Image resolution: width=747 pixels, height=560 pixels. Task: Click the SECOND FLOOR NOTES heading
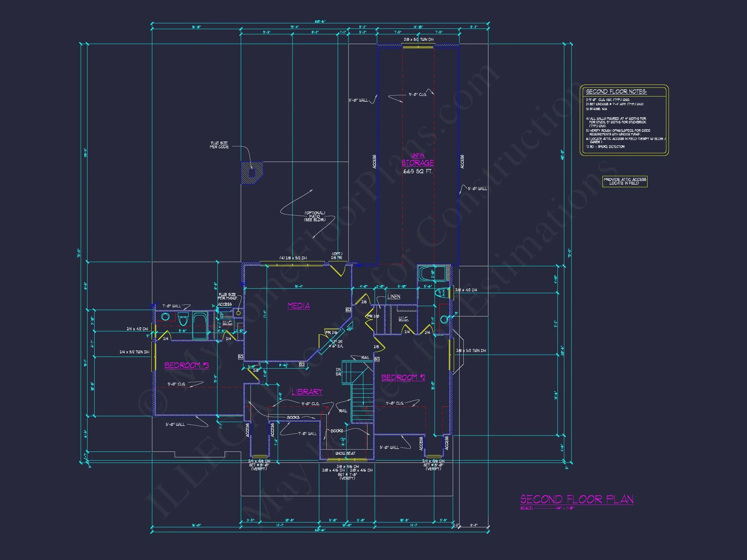(616, 91)
